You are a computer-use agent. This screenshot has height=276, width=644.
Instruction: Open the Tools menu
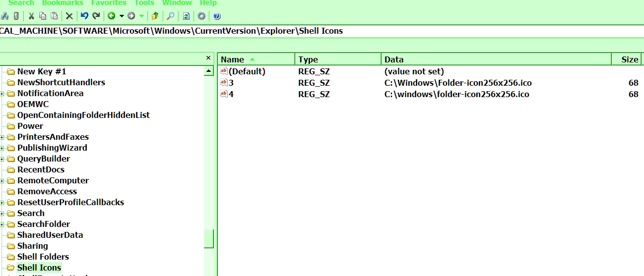(144, 3)
